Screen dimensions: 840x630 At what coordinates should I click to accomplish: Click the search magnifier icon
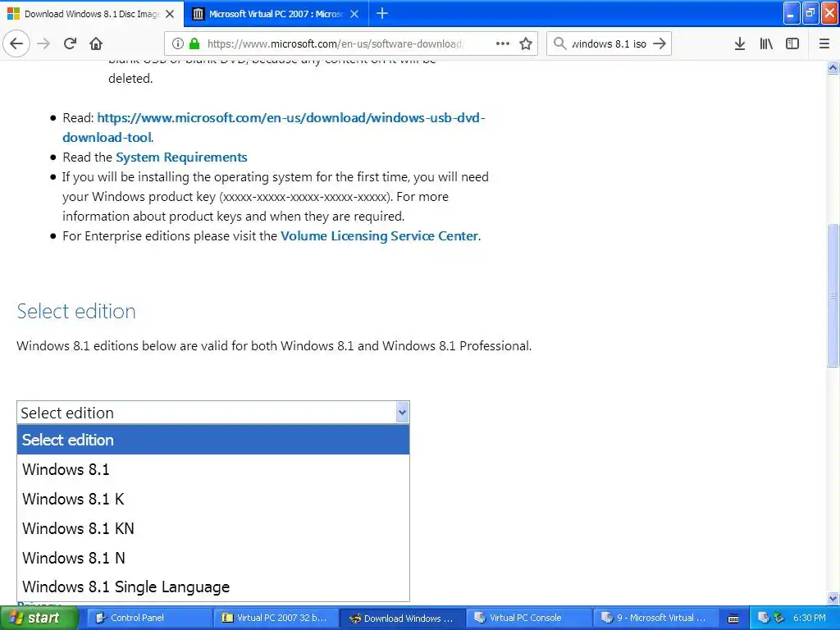[559, 43]
